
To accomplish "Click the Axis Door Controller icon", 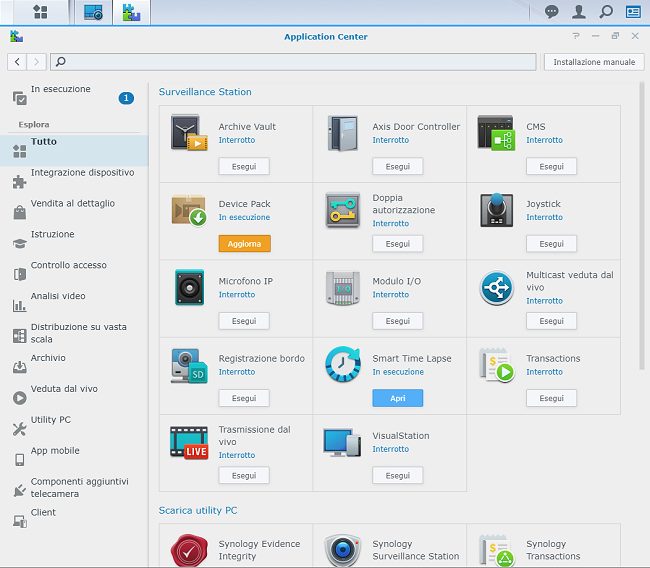I will coord(343,133).
